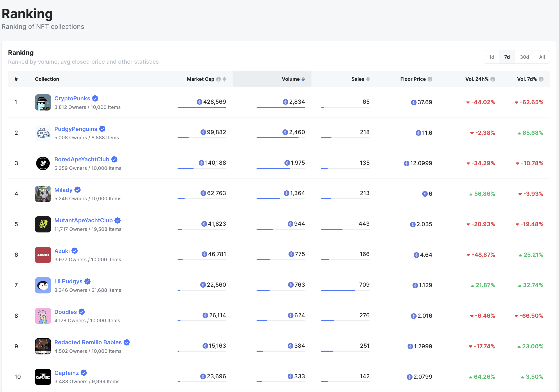Click the CryptoPunks verified badge
Viewport: 559px width, 392px height.
point(95,98)
